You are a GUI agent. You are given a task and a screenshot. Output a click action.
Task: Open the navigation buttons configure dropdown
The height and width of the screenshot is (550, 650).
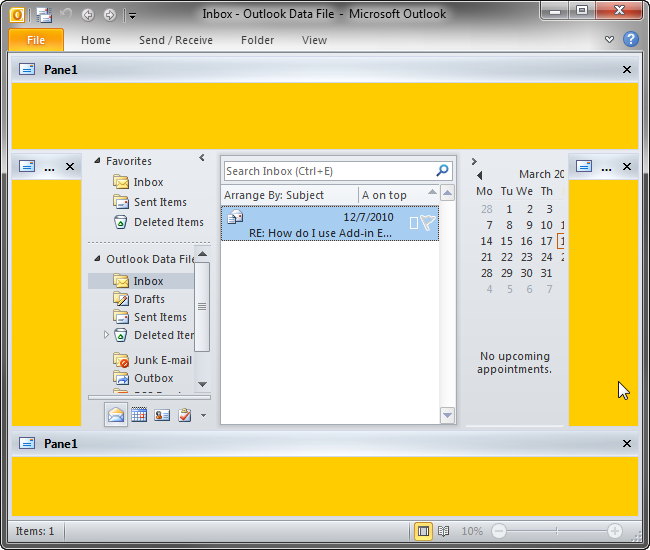point(203,415)
